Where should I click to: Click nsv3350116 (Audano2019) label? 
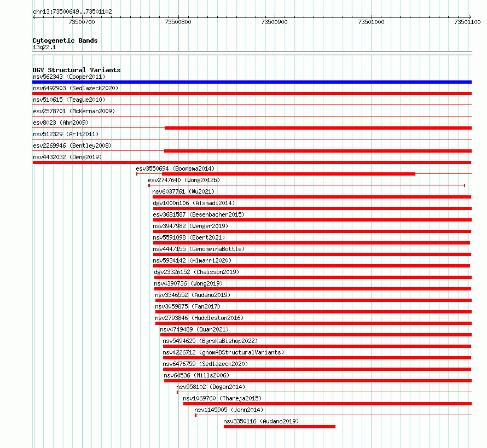261,421
